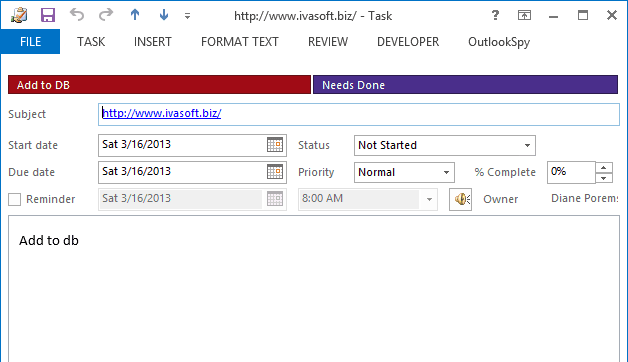Click the Undo arrow icon

pyautogui.click(x=76, y=15)
